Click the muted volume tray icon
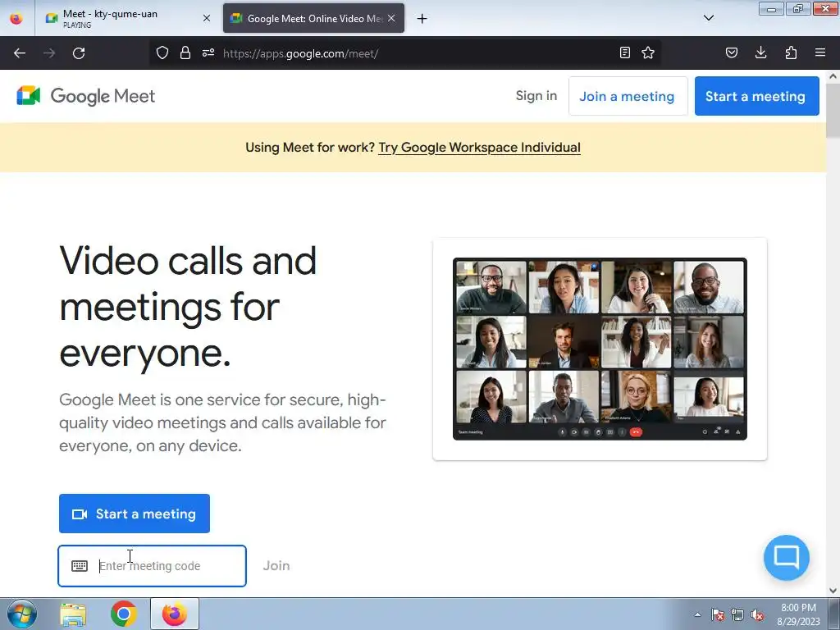This screenshot has height=630, width=840. point(757,614)
